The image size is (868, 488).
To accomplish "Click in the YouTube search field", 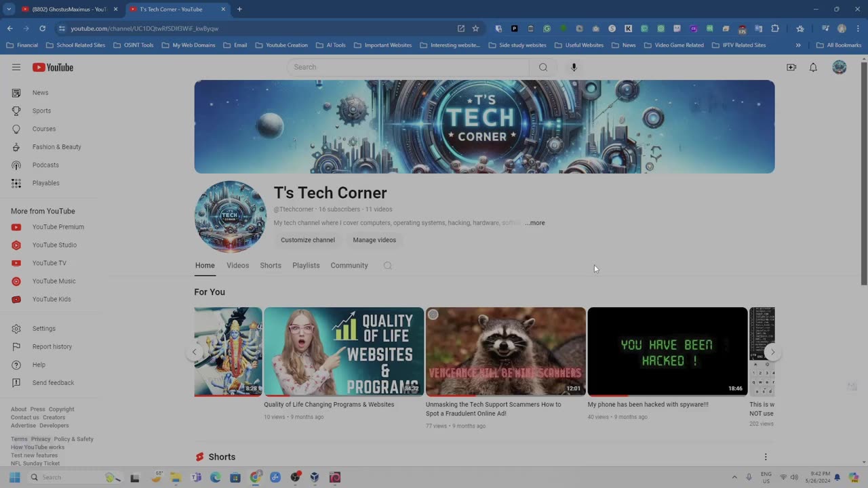I will pyautogui.click(x=408, y=67).
